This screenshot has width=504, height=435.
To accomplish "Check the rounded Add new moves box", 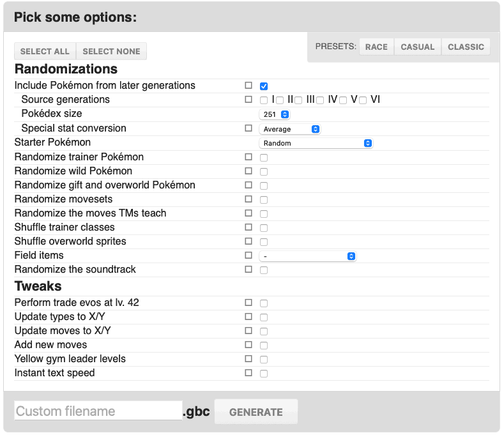I will coord(264,346).
